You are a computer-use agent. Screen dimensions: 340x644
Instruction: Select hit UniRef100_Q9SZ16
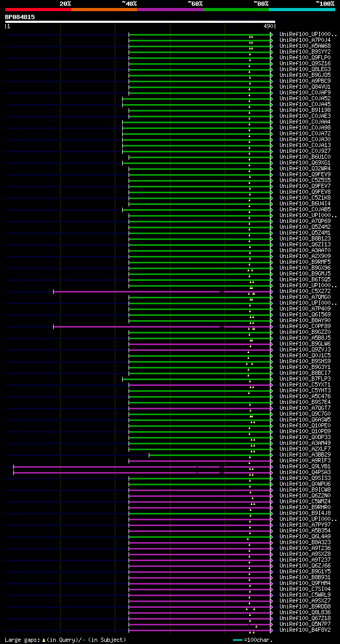tap(305, 63)
